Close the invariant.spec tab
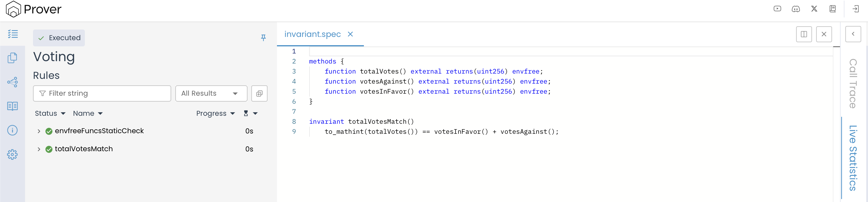868x202 pixels. [x=350, y=34]
